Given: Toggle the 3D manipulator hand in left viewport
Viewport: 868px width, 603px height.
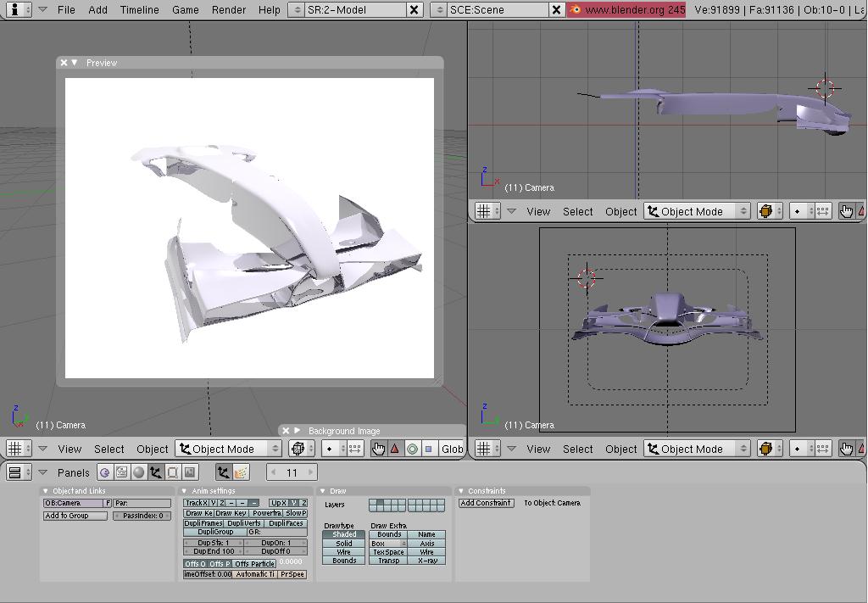Looking at the screenshot, I should 378,449.
